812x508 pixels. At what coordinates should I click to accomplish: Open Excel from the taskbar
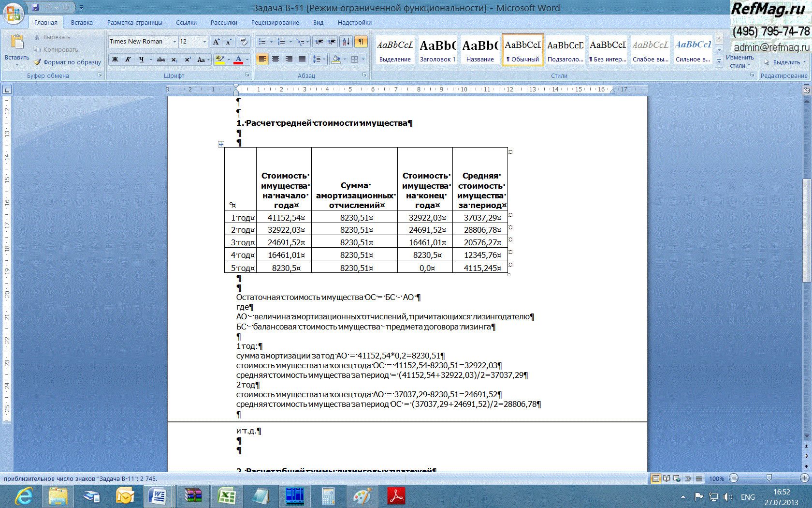click(226, 496)
